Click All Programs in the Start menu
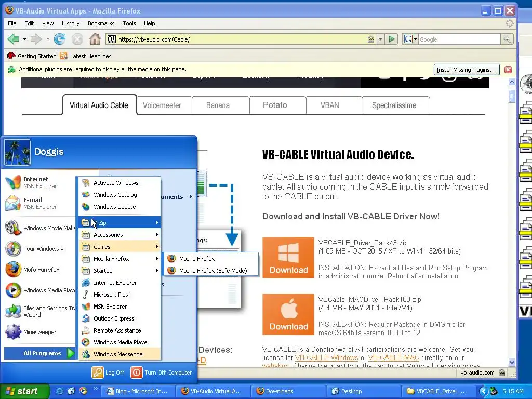532x399 pixels. pos(39,353)
